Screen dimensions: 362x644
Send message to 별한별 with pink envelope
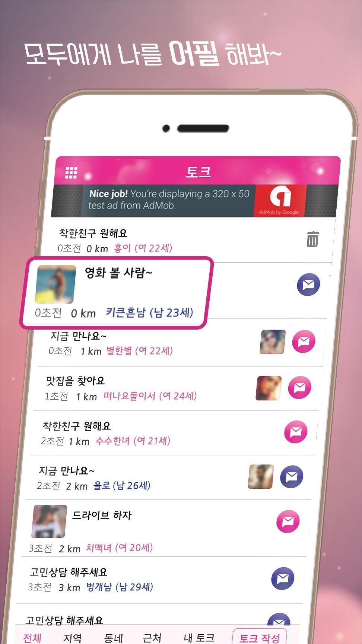304,341
